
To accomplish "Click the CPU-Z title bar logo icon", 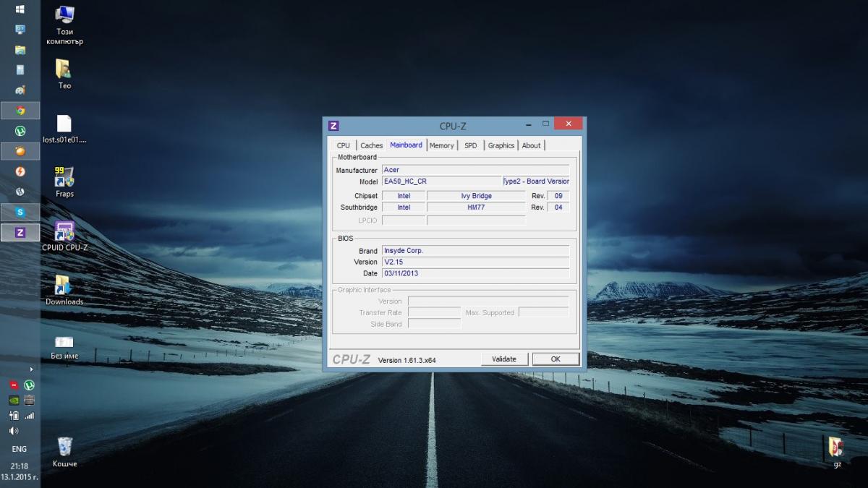I will pos(333,126).
